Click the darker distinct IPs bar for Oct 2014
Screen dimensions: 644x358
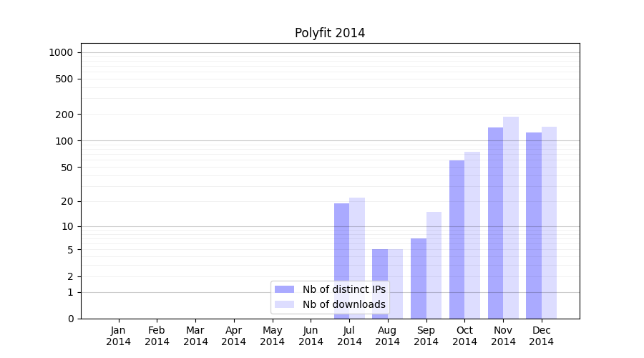[457, 240]
